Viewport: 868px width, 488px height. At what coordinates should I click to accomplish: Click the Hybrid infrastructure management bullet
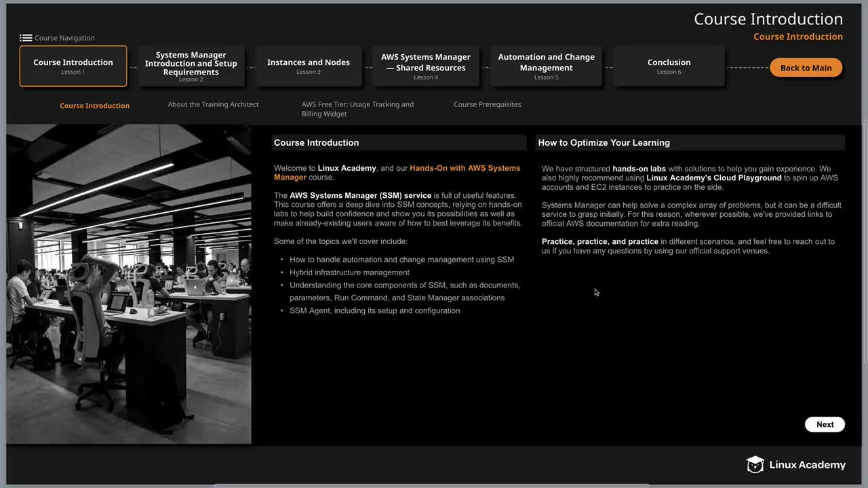[x=349, y=272]
